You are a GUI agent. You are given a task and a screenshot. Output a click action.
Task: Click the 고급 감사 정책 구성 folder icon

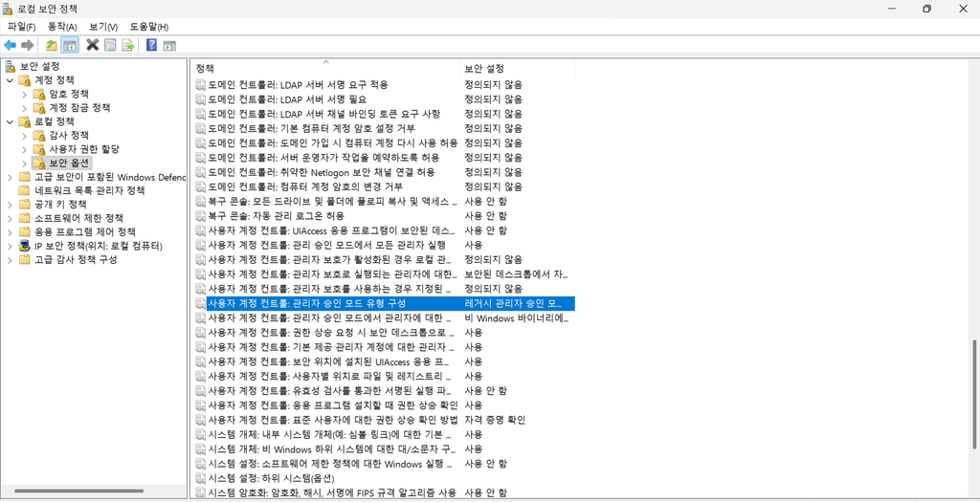[x=24, y=259]
